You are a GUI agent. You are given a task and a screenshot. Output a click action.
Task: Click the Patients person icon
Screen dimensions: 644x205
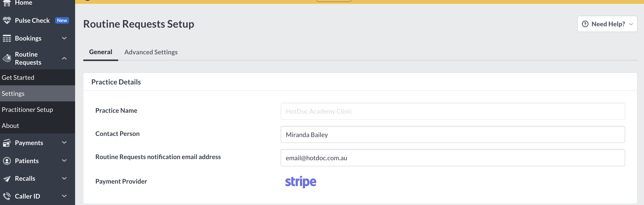(7, 161)
